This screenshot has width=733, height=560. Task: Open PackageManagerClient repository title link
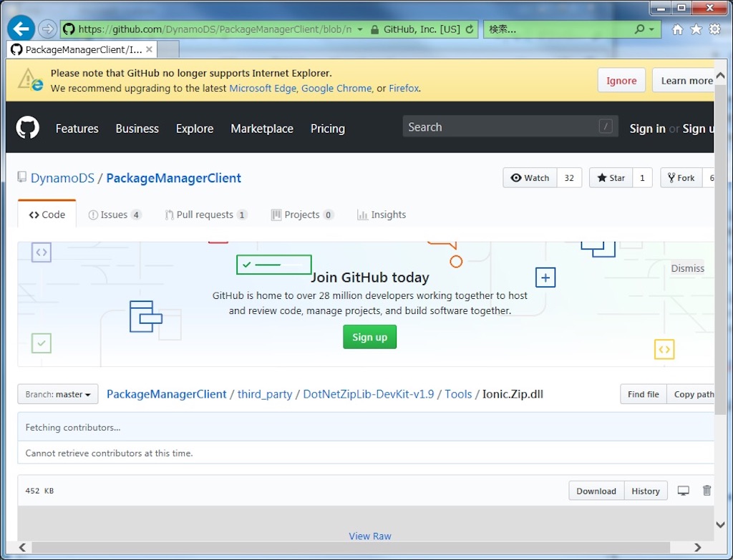coord(173,178)
